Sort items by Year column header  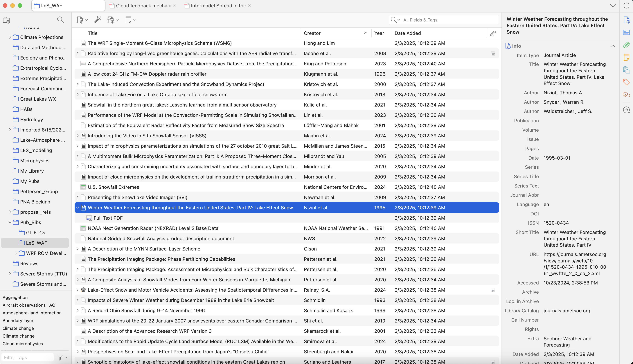(379, 33)
